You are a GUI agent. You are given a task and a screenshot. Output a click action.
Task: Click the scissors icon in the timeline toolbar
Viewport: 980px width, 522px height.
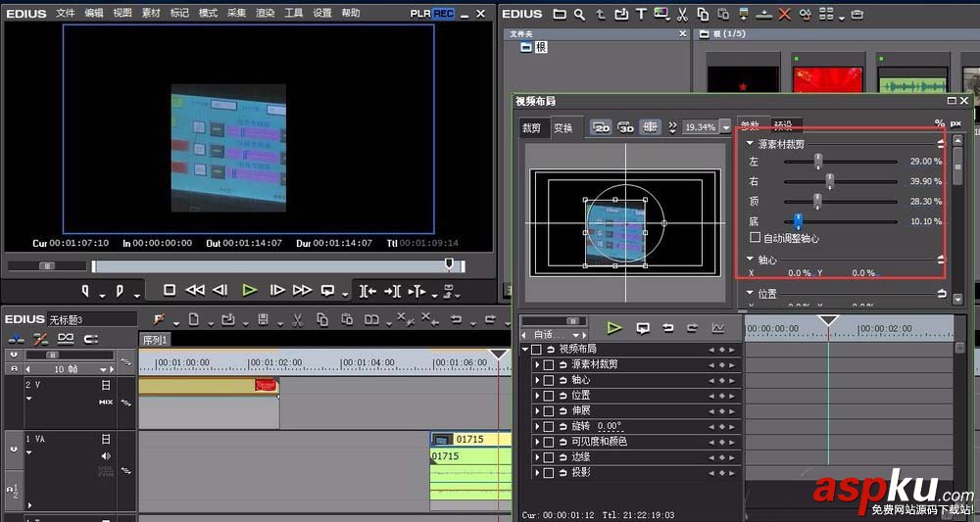coord(296,319)
